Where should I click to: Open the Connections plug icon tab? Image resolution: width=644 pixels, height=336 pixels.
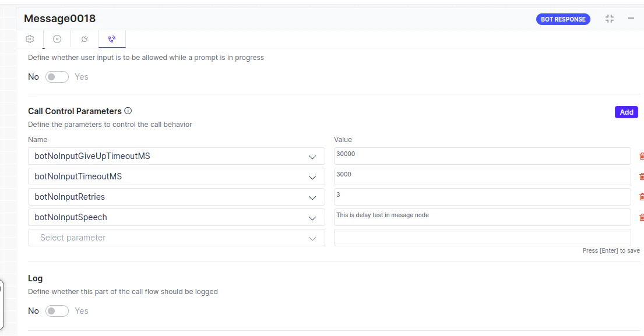pos(84,38)
